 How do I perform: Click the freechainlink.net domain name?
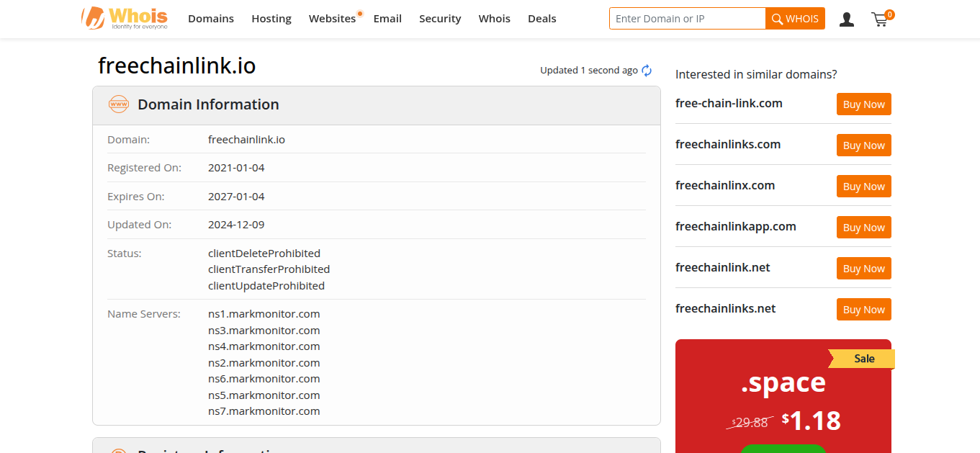(723, 267)
